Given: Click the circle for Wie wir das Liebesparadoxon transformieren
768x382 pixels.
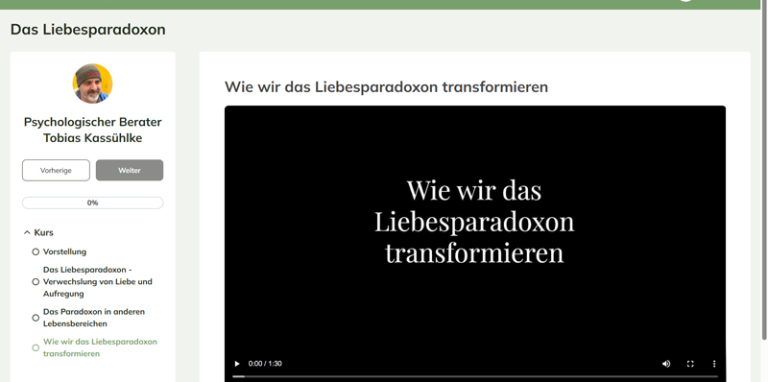Looking at the screenshot, I should [x=35, y=348].
